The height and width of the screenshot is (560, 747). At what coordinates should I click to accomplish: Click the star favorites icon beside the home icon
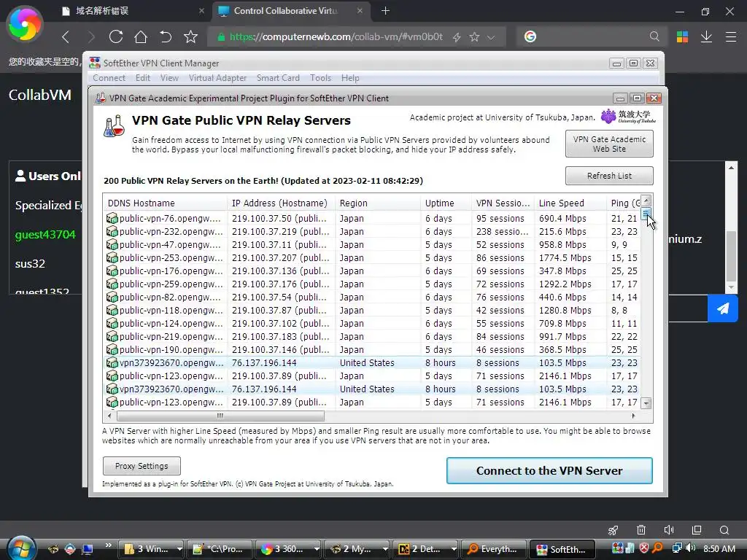pos(190,36)
